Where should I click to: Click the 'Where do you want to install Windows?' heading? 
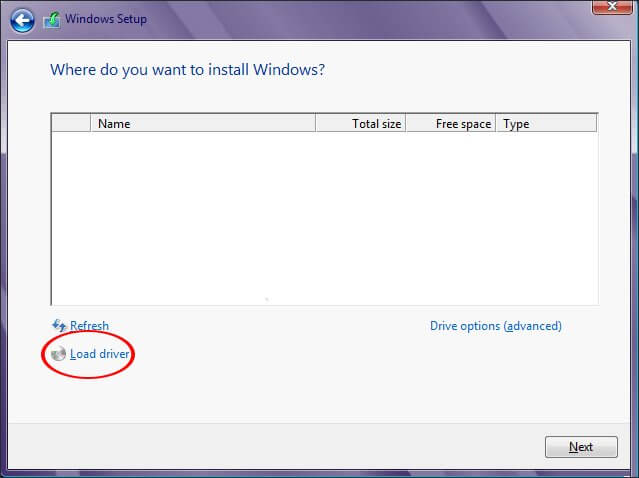pos(187,70)
